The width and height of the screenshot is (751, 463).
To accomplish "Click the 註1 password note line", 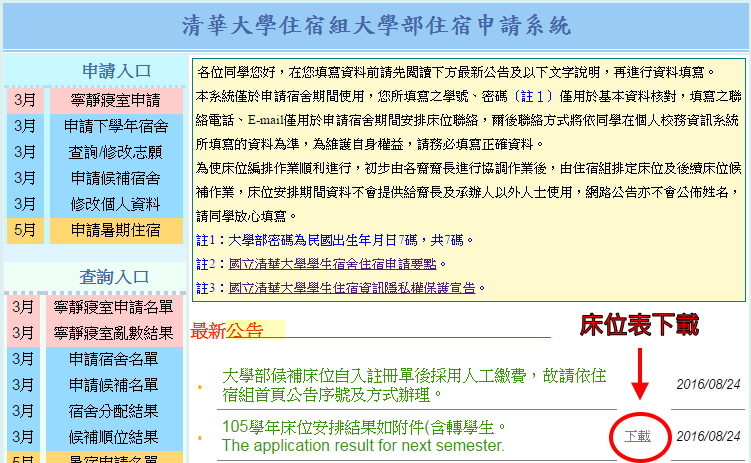I will click(334, 240).
